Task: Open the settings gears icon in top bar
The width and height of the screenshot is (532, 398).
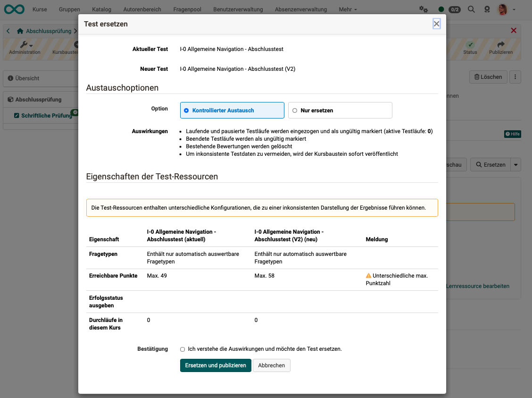Action: 423,9
